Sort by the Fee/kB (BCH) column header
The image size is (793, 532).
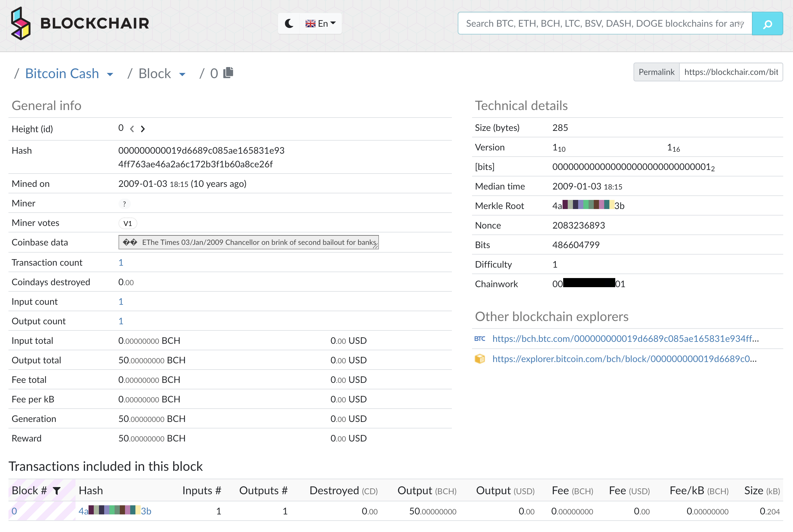coord(699,491)
